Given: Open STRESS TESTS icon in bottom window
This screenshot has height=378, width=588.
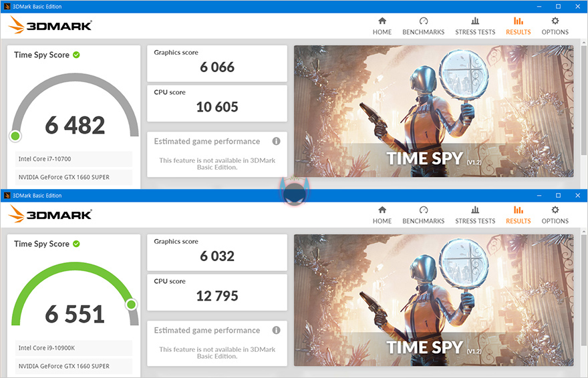Looking at the screenshot, I should [475, 210].
